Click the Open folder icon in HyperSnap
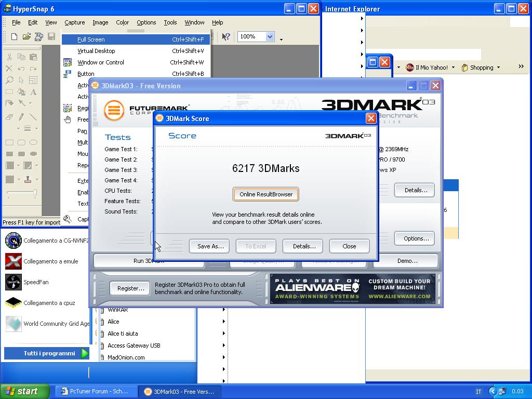532x399 pixels. 26,37
